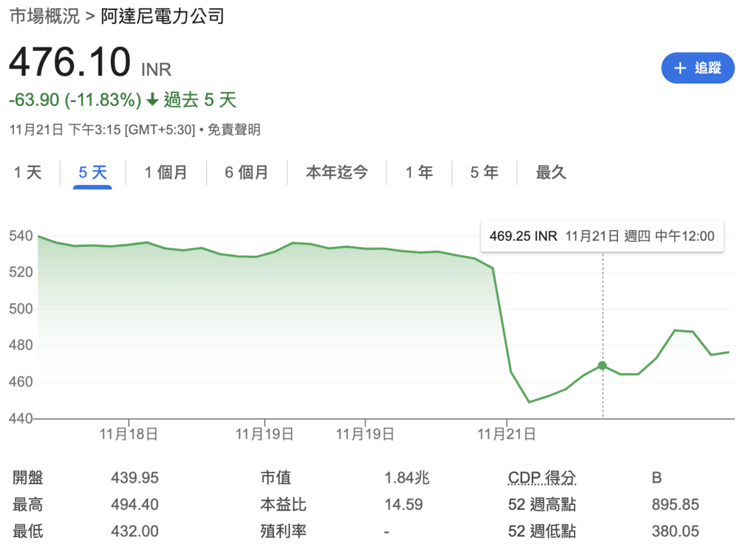
Task: Click the down arrow next to change percentage
Action: 152,100
